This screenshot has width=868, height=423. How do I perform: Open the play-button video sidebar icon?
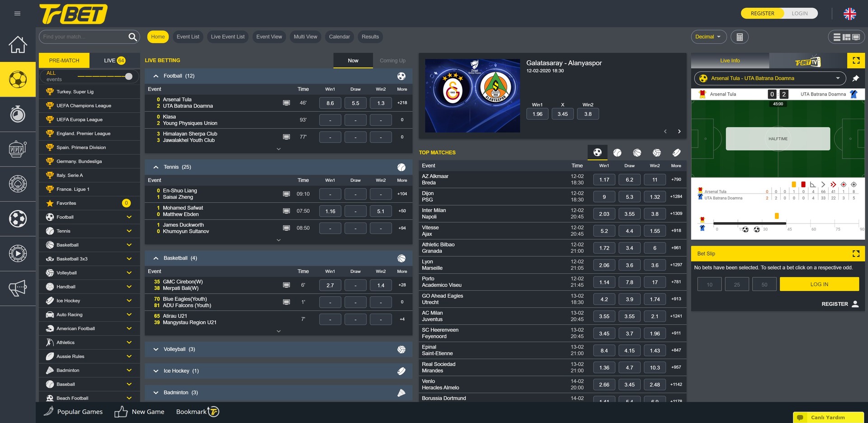click(18, 253)
